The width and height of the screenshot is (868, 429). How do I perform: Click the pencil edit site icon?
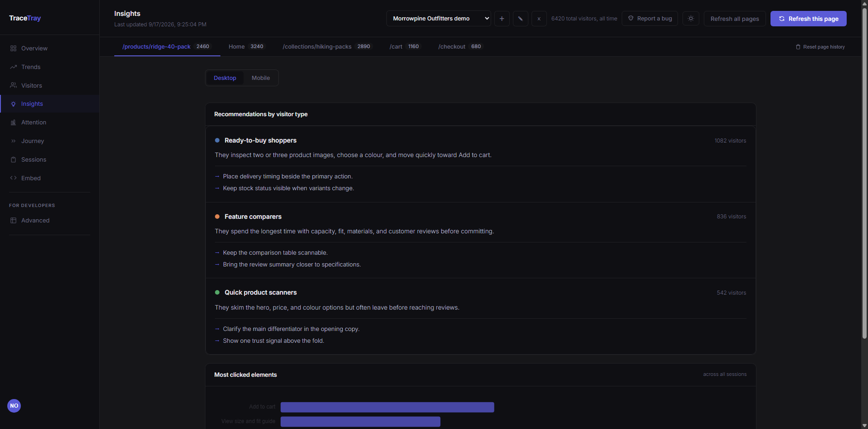(520, 19)
